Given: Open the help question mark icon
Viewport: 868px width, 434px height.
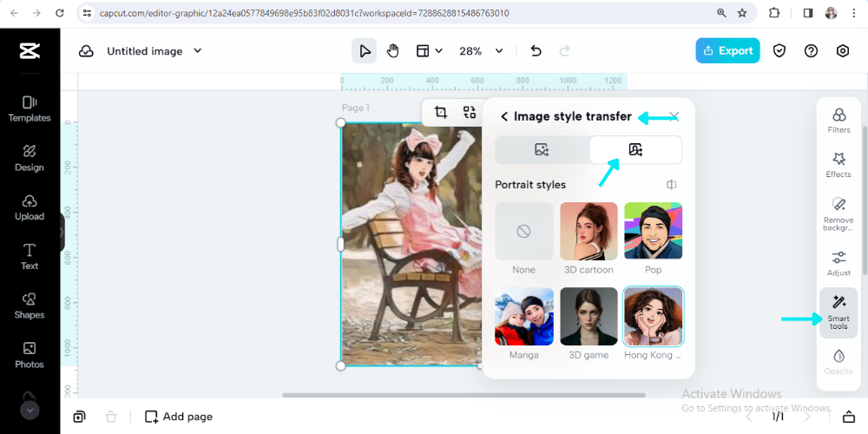Looking at the screenshot, I should click(811, 51).
